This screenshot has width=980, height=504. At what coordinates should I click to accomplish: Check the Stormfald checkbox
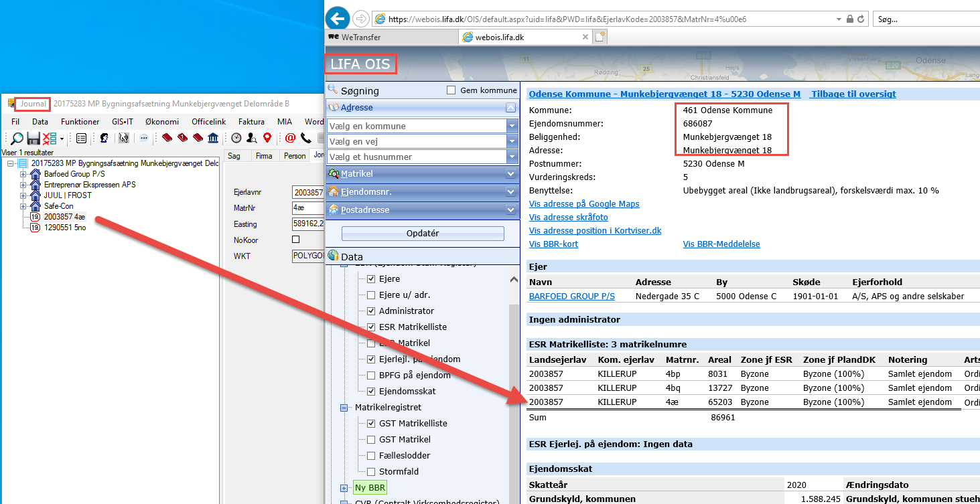(371, 472)
